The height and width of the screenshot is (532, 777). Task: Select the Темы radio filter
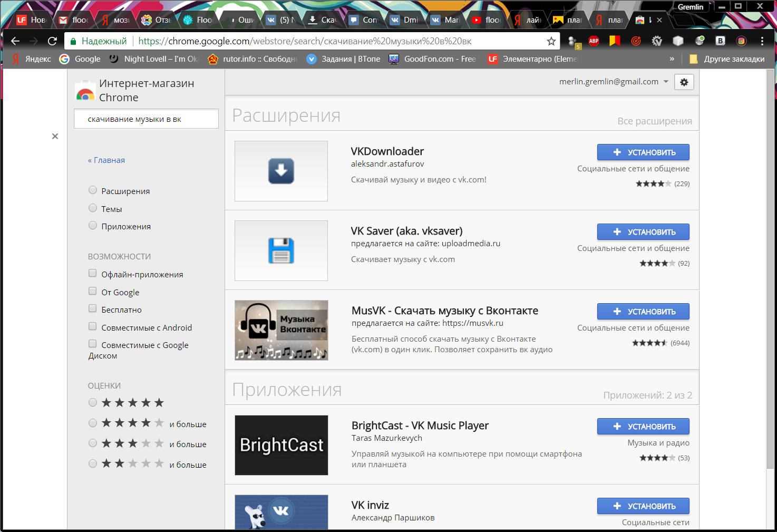(93, 208)
